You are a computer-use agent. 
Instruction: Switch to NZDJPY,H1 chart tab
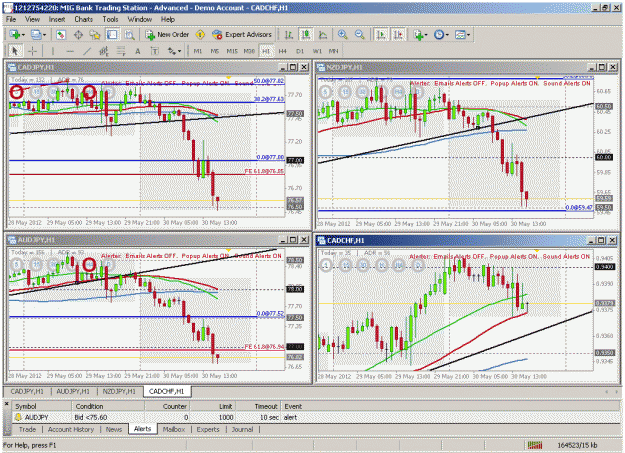[x=119, y=392]
